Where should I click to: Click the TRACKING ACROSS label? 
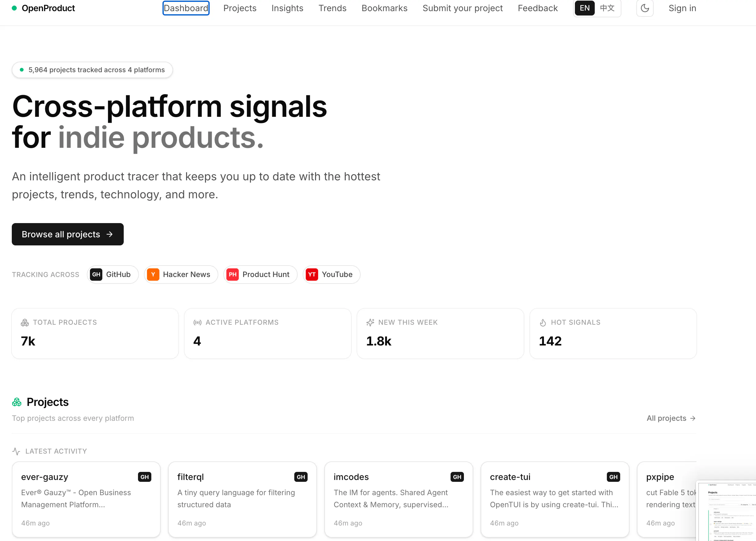(46, 275)
